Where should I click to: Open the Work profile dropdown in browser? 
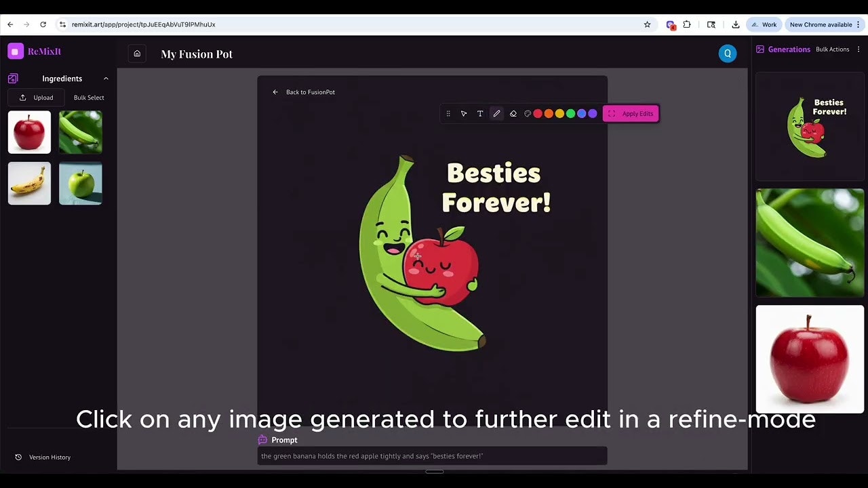[764, 24]
